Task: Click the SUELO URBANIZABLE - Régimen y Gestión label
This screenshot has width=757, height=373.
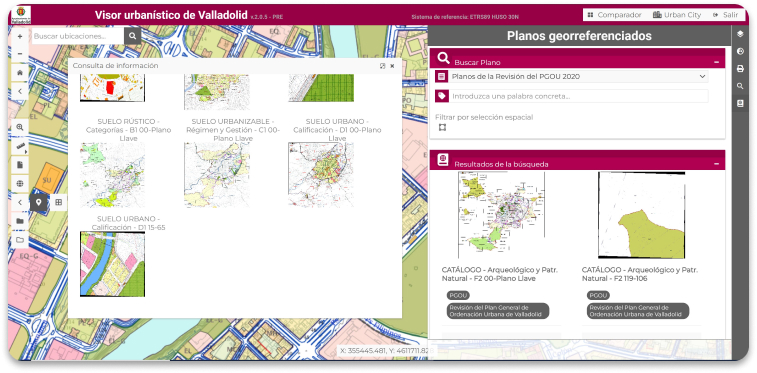Action: pos(233,130)
